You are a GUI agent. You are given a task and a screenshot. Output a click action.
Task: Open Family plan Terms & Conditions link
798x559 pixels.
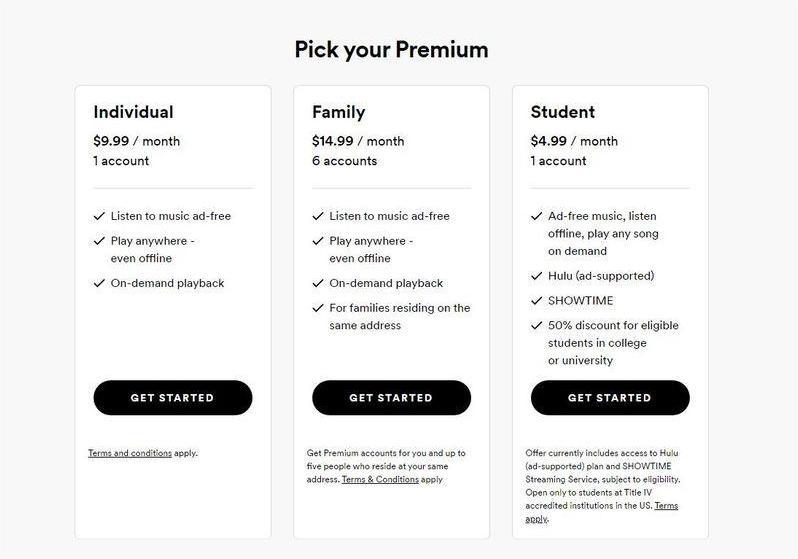pos(380,480)
